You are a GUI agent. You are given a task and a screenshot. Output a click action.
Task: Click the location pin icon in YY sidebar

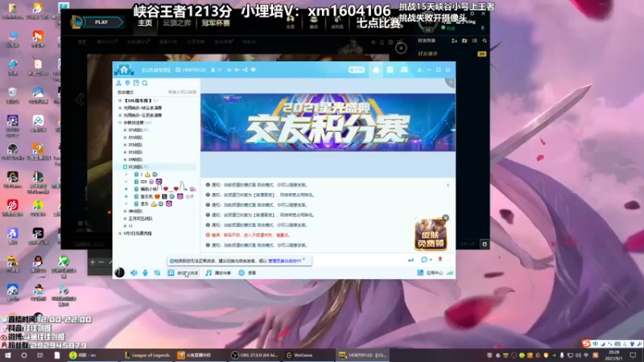[x=127, y=83]
